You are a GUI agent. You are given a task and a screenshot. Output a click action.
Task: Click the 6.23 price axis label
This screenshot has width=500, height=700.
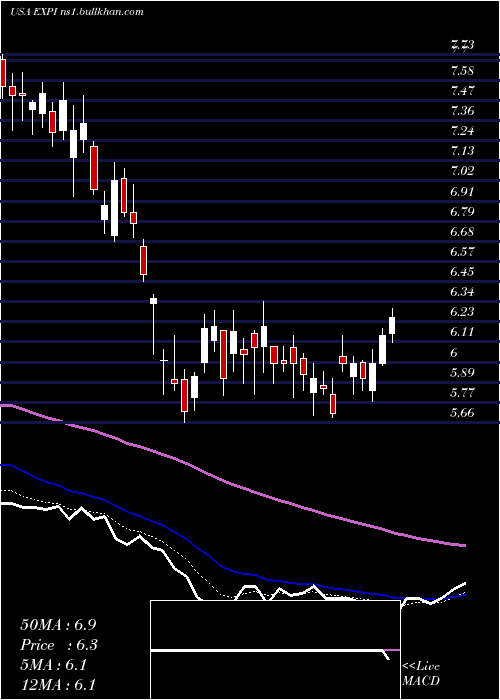click(x=462, y=312)
